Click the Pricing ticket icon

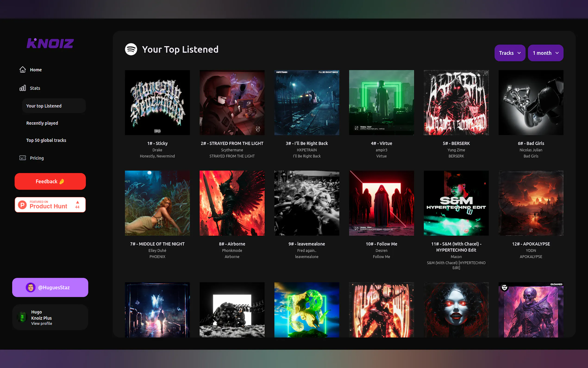click(23, 158)
